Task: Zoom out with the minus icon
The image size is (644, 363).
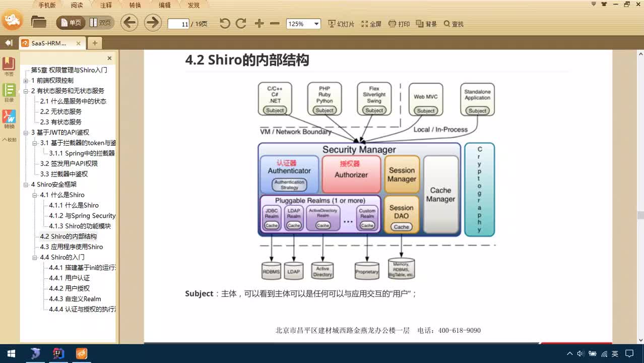Action: tap(275, 23)
